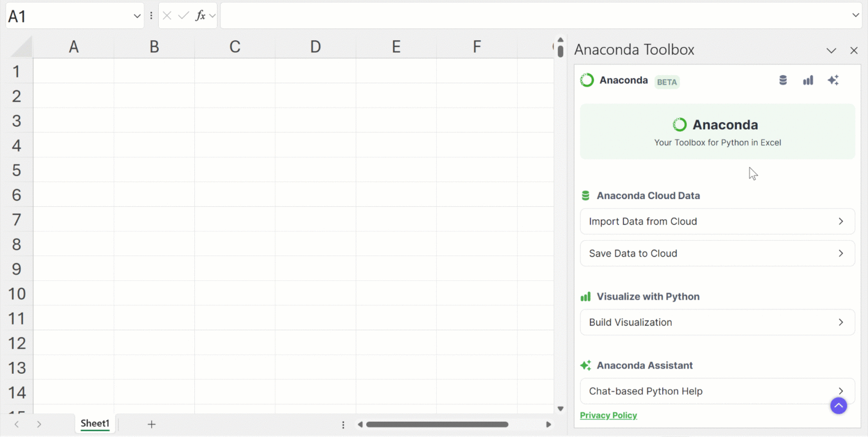Open the dropdown arrow beside the fx icon
Image resolution: width=868 pixels, height=437 pixels.
pyautogui.click(x=212, y=16)
